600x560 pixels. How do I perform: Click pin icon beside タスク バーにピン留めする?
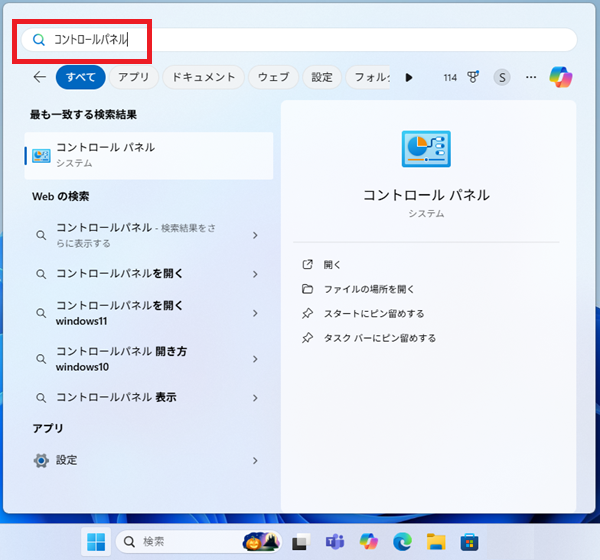tap(308, 338)
